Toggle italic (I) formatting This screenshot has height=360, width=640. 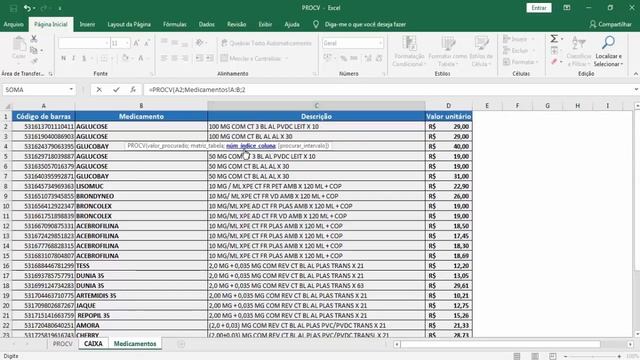click(x=73, y=58)
